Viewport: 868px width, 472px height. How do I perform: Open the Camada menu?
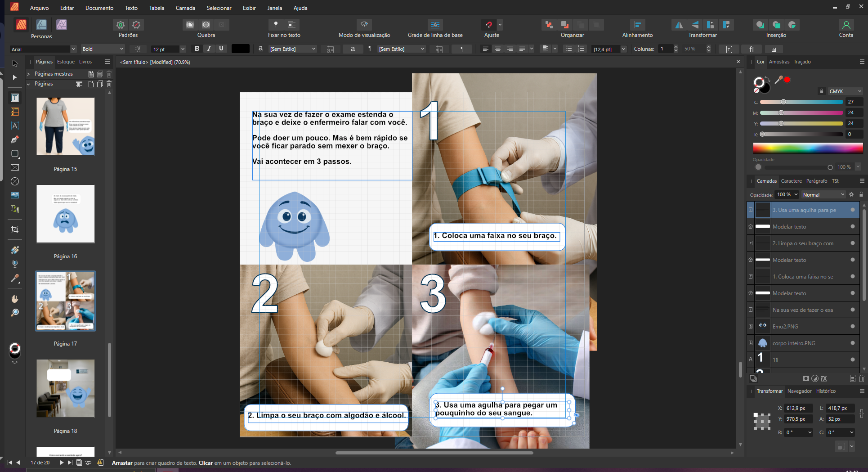185,8
